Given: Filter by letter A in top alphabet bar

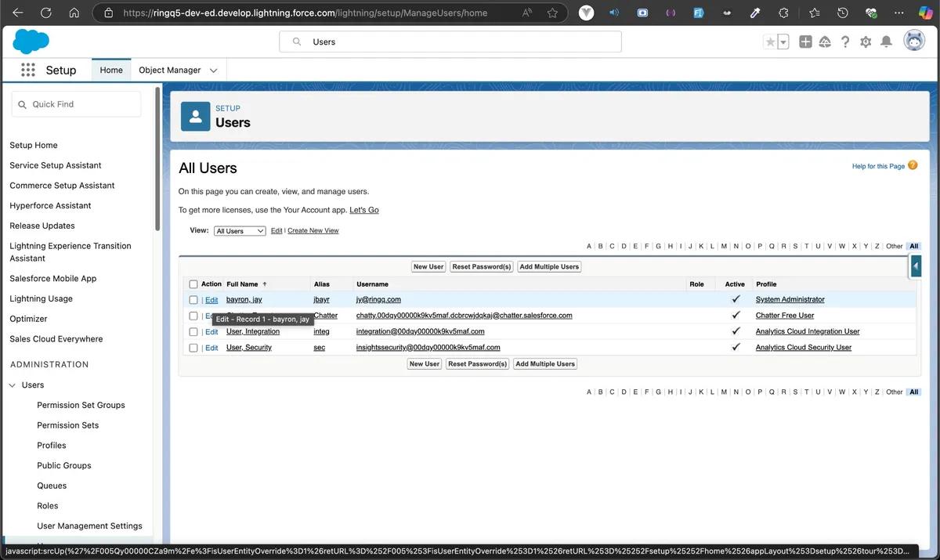Looking at the screenshot, I should click(x=589, y=246).
